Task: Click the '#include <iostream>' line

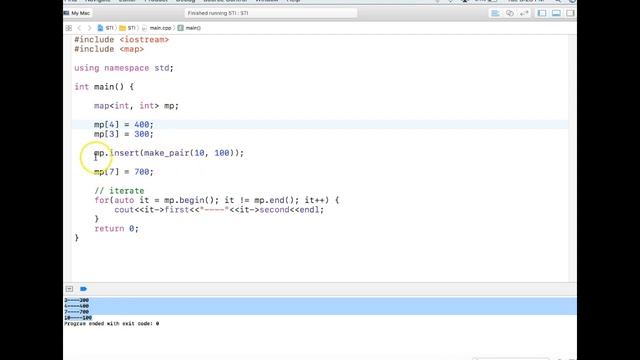Action: pyautogui.click(x=121, y=40)
